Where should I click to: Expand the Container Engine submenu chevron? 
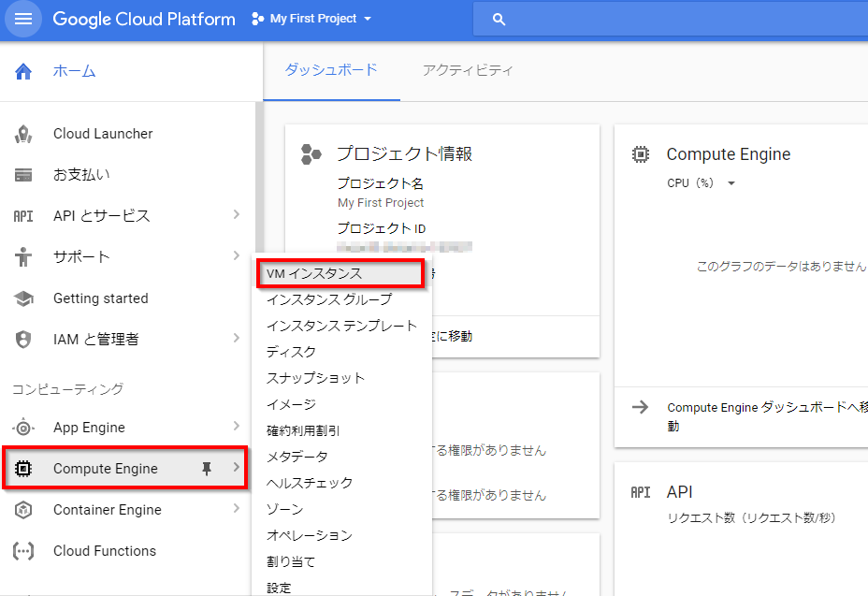tap(237, 508)
